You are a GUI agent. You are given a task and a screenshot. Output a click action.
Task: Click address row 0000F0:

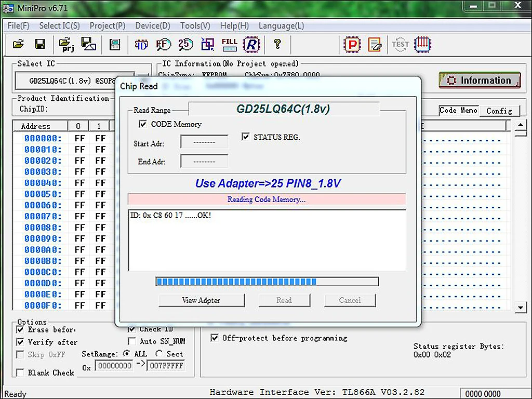(x=43, y=305)
